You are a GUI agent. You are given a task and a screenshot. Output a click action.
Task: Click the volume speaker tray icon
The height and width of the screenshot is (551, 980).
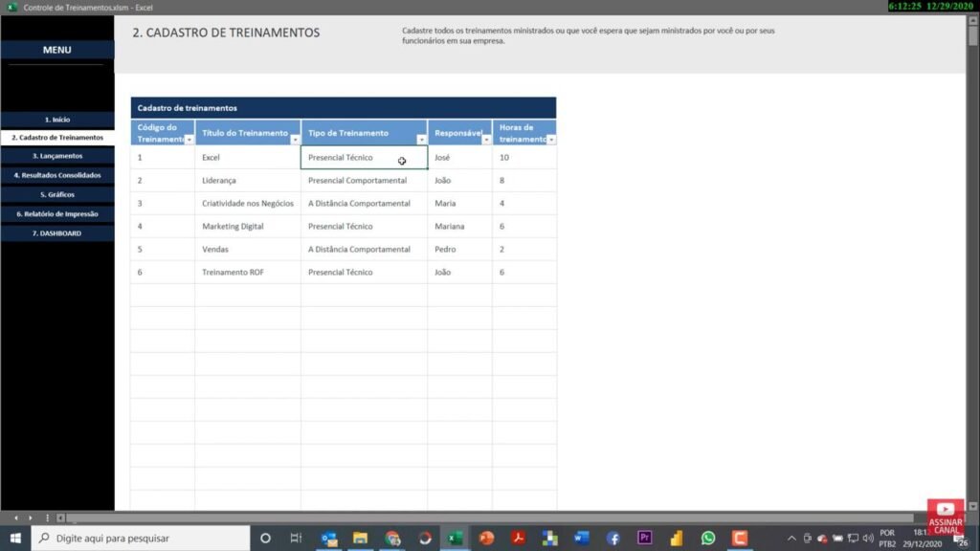[868, 539]
